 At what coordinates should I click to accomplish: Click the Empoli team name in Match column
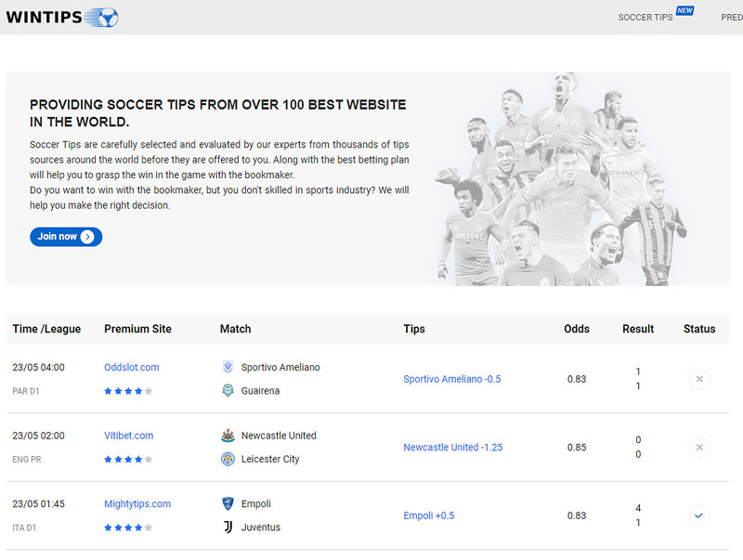(x=256, y=503)
